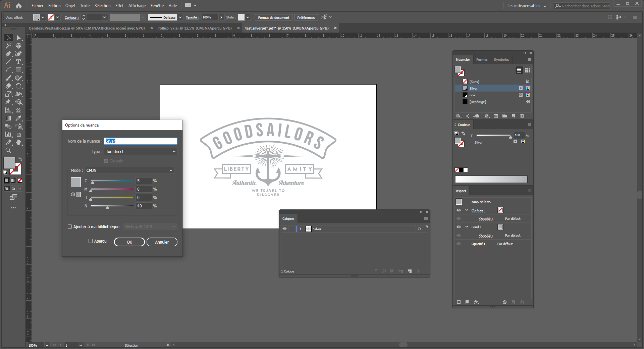Enable the Aperçu checkbox
Image resolution: width=644 pixels, height=349 pixels.
click(91, 241)
